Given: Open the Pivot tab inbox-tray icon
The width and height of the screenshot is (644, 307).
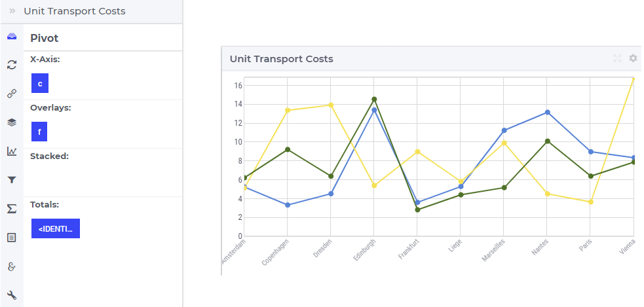Looking at the screenshot, I should point(12,36).
